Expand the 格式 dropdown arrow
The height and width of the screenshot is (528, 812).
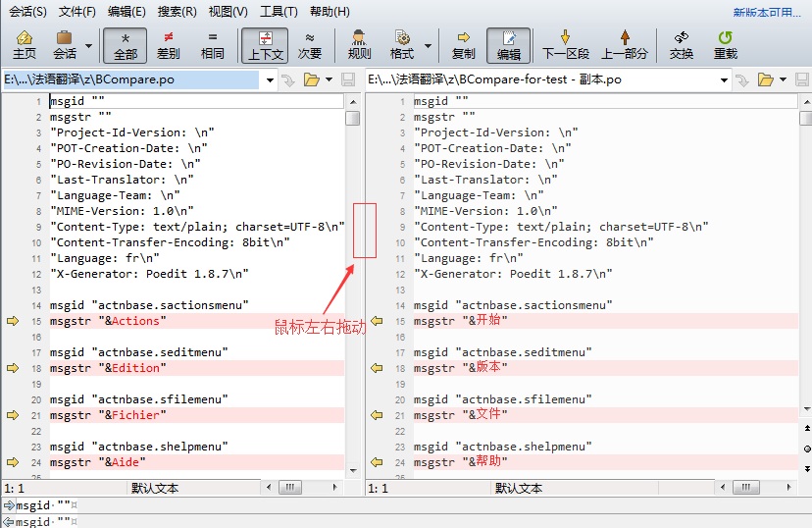click(428, 45)
